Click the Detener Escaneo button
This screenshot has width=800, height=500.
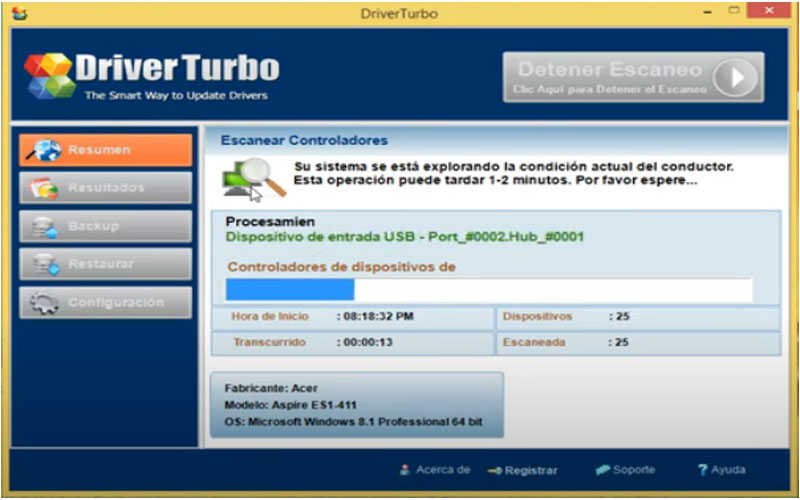(x=633, y=77)
